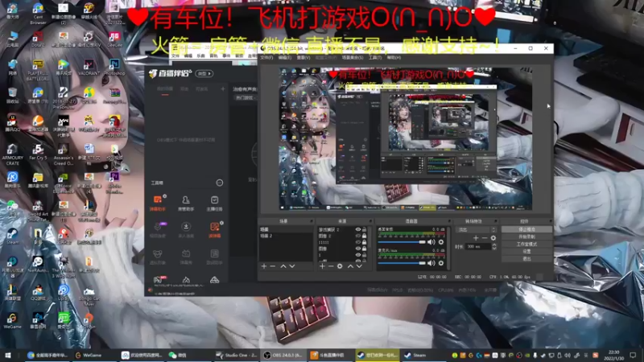The image size is (644, 362).
Task: Open the 混音器 panel header dock menu icon
Action: [x=449, y=221]
